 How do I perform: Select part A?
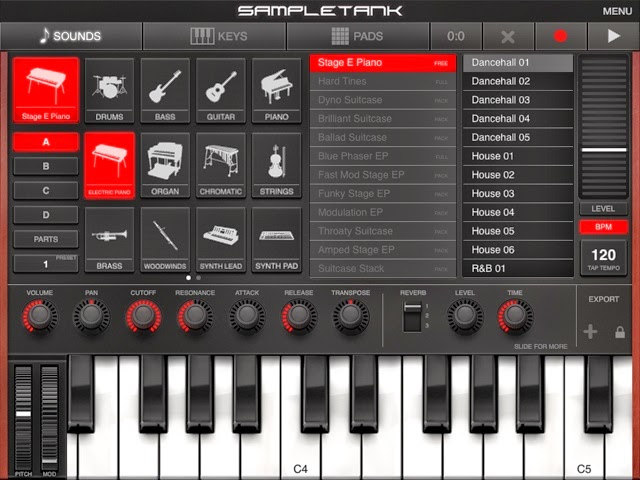coord(46,142)
